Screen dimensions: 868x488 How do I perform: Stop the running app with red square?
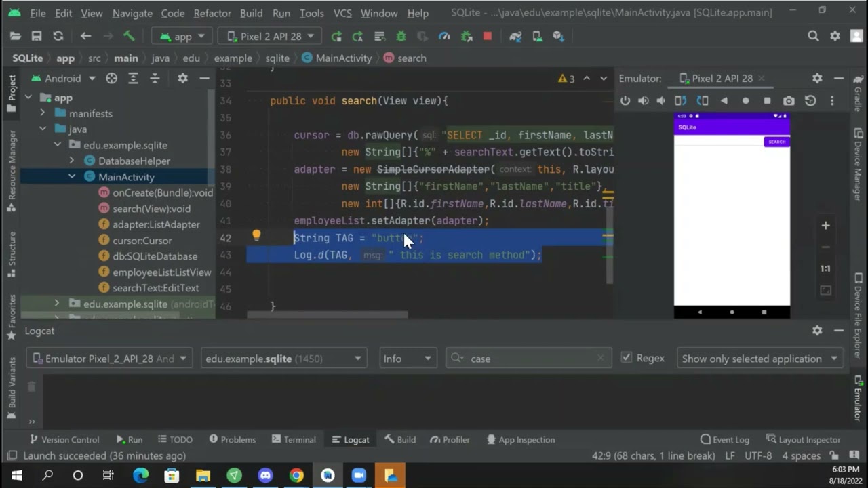488,37
